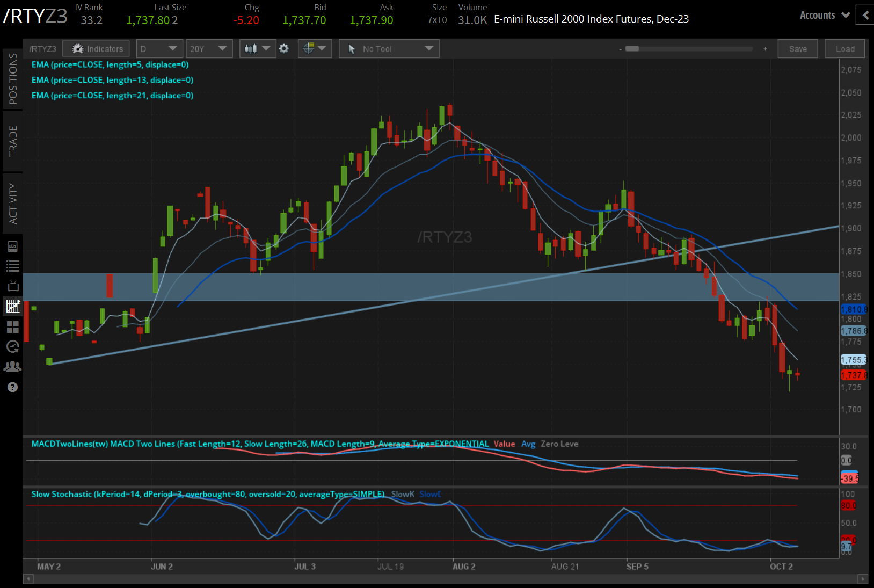Open the quote details sidebar icon
874x588 pixels.
12,246
